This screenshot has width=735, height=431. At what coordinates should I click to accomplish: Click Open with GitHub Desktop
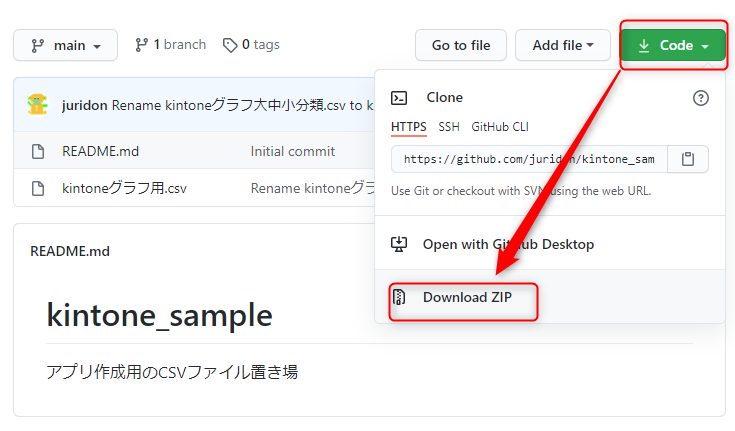pyautogui.click(x=508, y=244)
